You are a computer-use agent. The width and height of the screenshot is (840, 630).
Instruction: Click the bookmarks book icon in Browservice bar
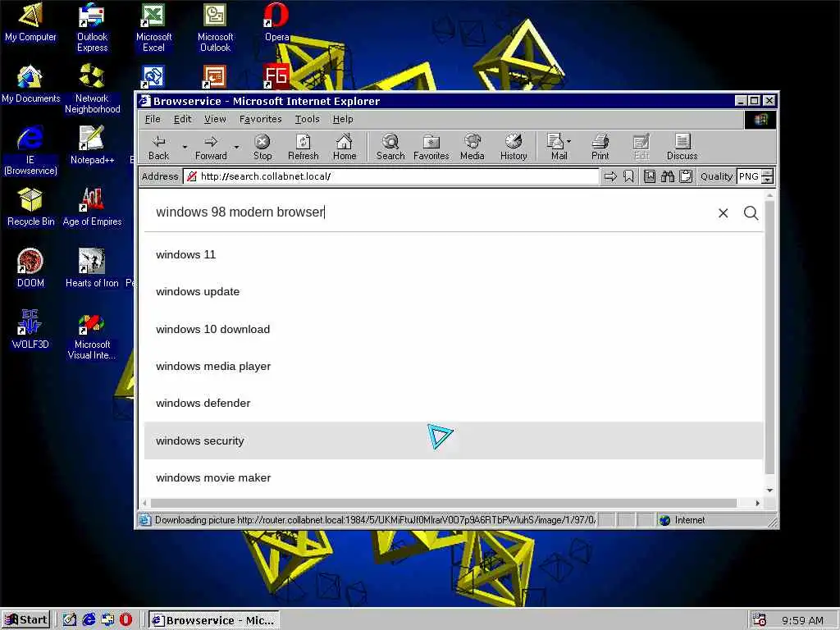click(650, 176)
